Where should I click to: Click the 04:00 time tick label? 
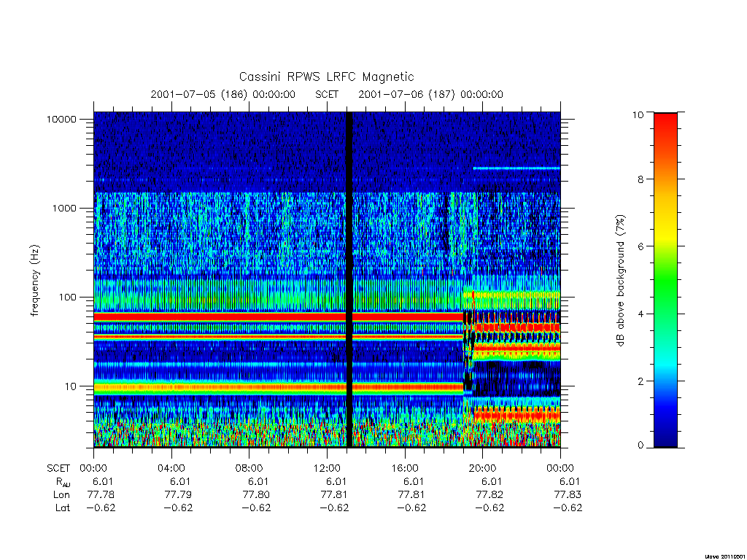pyautogui.click(x=171, y=468)
